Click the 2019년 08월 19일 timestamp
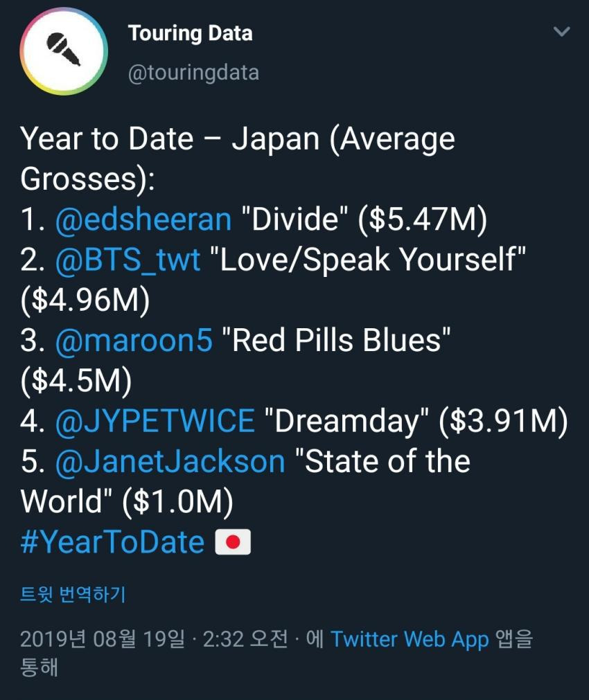 click(103, 638)
